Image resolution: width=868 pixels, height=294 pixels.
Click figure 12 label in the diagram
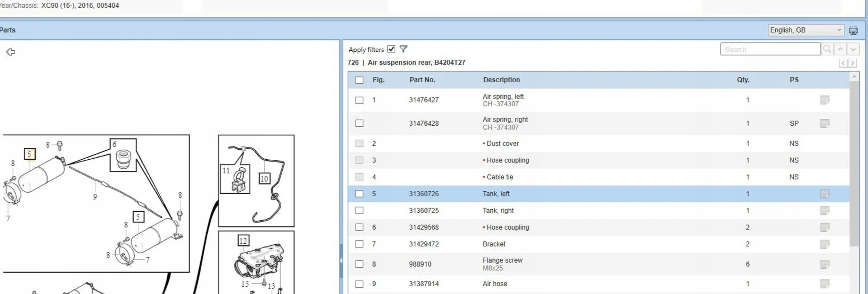pyautogui.click(x=243, y=241)
